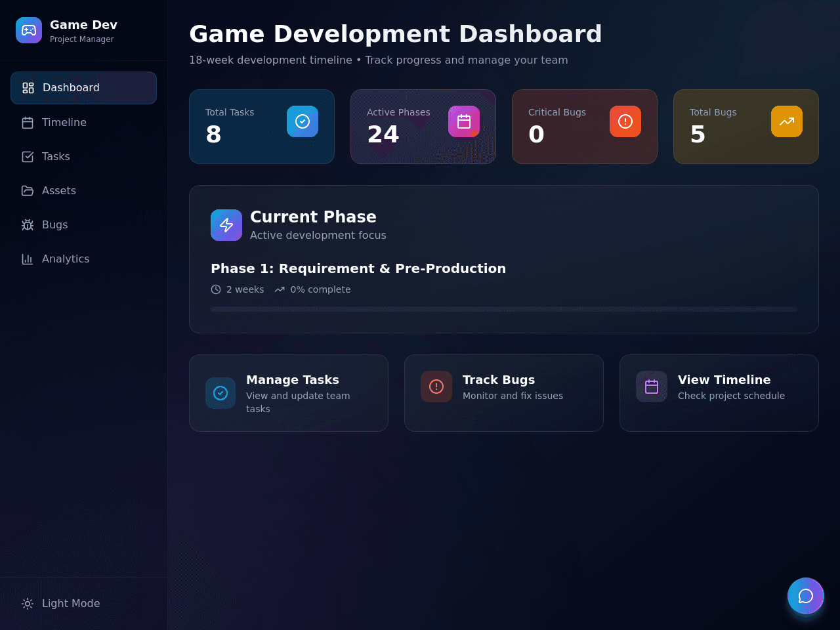Click the 0% complete label
840x630 pixels.
point(320,289)
